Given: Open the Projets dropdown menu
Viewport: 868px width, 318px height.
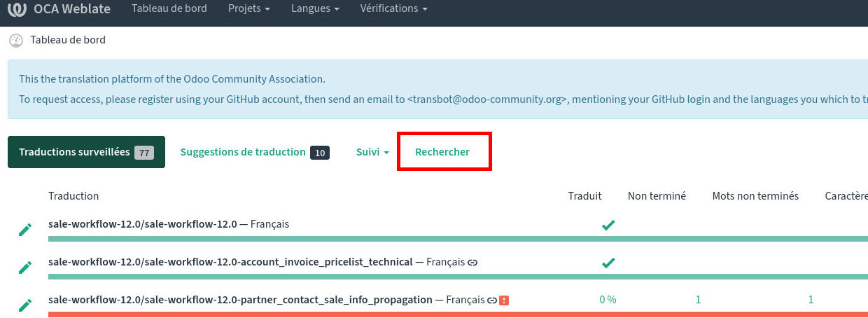Looking at the screenshot, I should coord(249,9).
